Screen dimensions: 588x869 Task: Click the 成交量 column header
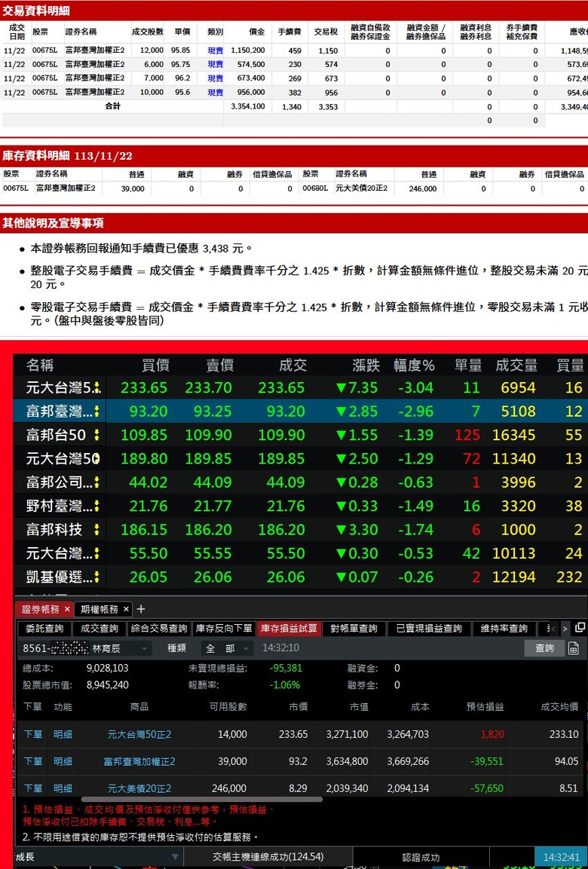[516, 366]
